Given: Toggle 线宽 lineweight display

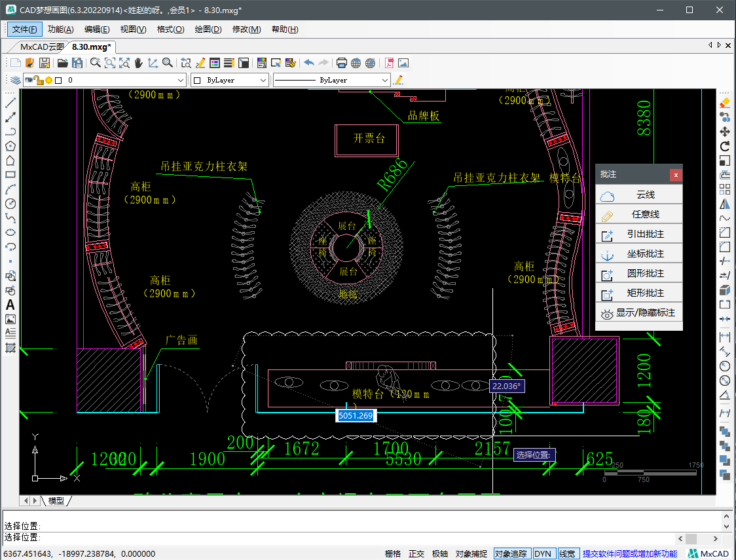Looking at the screenshot, I should [568, 554].
